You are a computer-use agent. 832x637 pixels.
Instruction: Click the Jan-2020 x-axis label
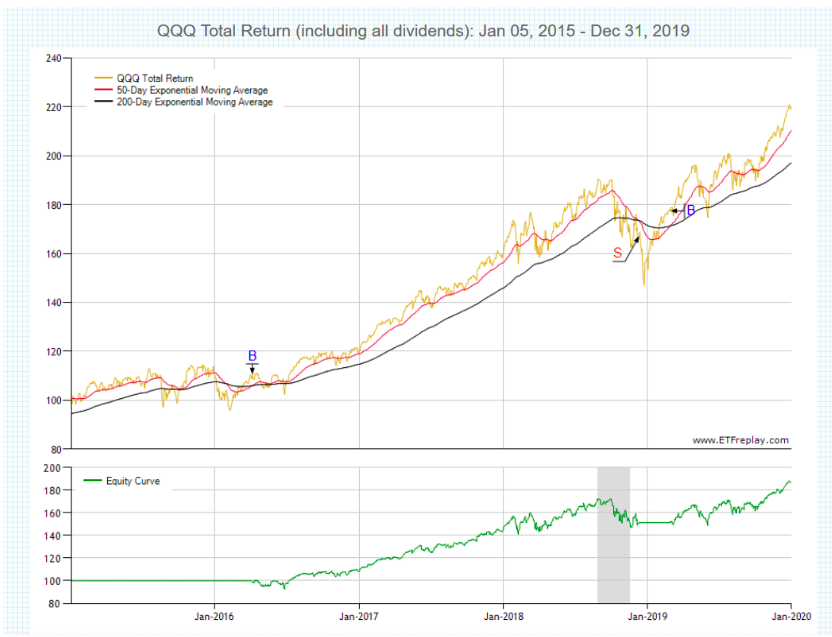(x=790, y=618)
